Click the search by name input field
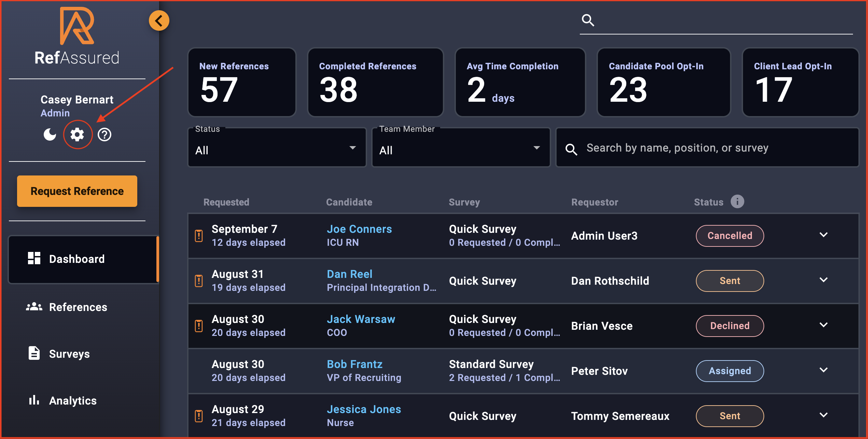Viewport: 868px width, 439px height. (678, 148)
